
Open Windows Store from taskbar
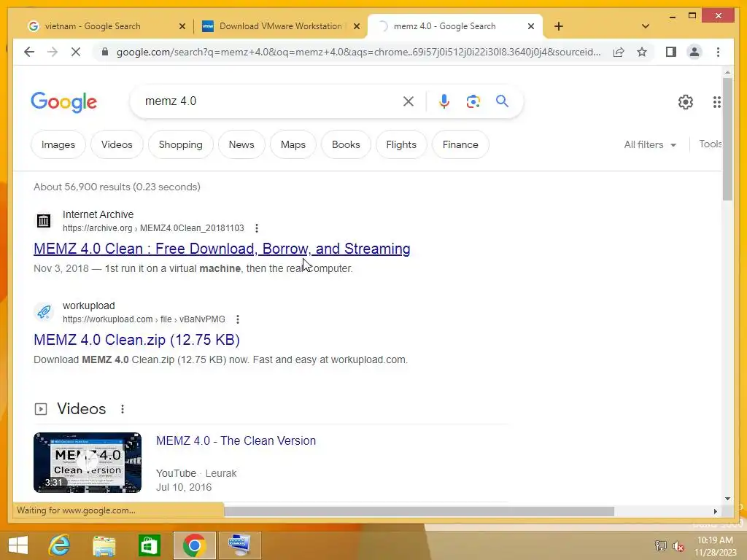[x=150, y=545]
